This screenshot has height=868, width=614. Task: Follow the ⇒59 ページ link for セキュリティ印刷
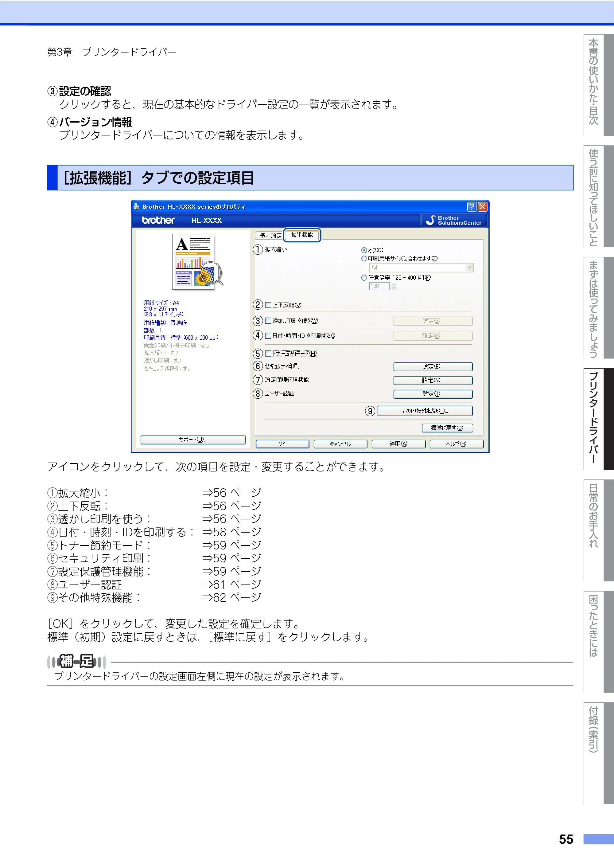(x=231, y=558)
